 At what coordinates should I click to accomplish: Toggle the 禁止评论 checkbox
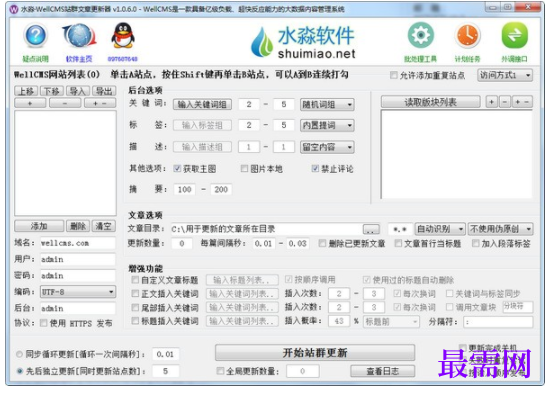tap(315, 169)
